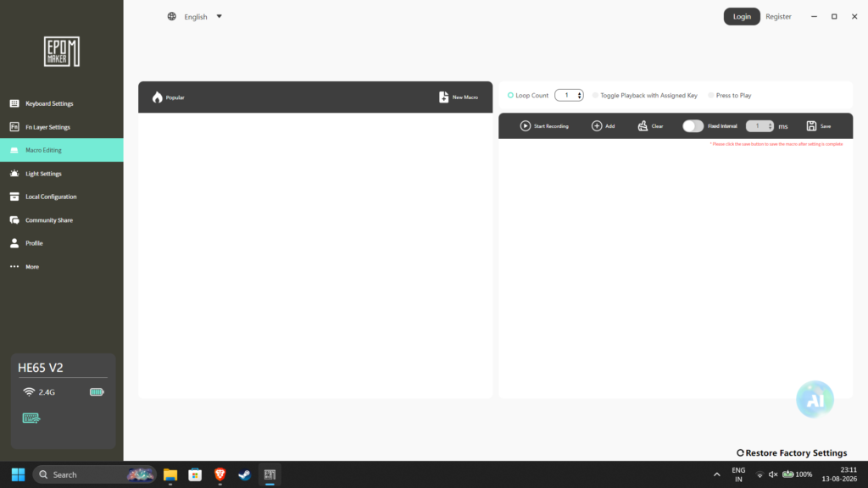Open Brave browser from the taskbar
The width and height of the screenshot is (868, 488).
220,474
